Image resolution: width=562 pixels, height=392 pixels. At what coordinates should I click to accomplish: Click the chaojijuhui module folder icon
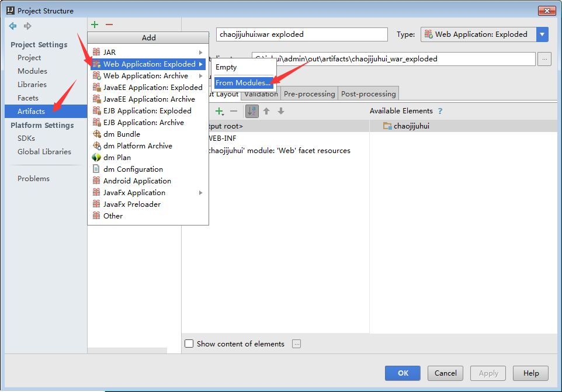pyautogui.click(x=387, y=126)
